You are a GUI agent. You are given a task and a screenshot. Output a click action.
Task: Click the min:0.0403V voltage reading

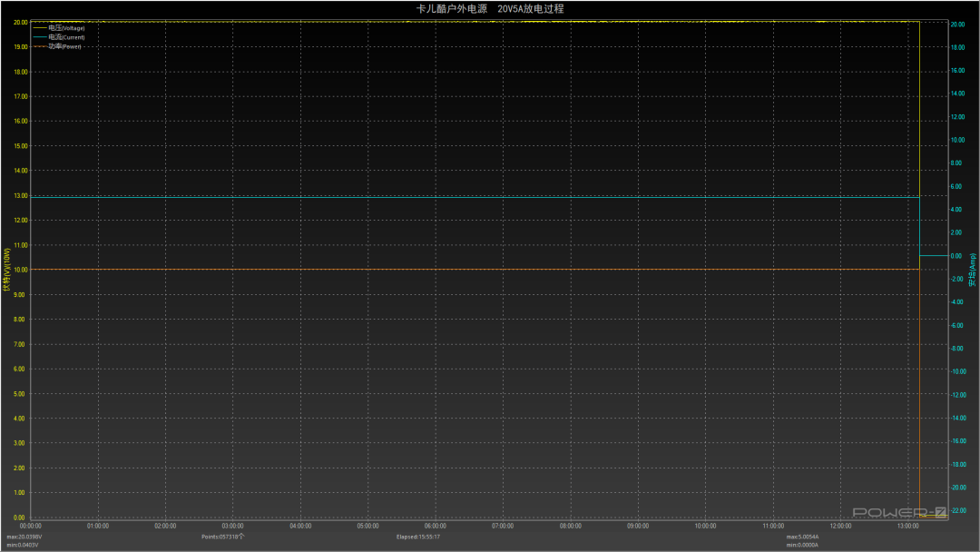pos(23,545)
